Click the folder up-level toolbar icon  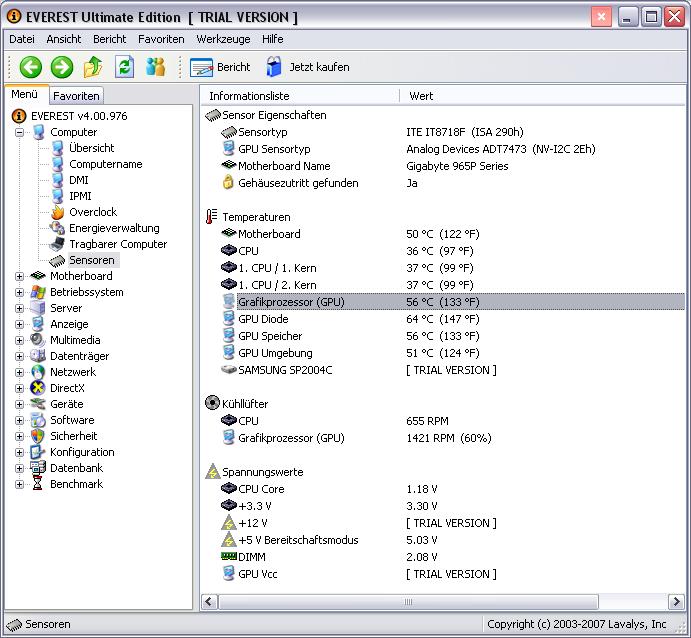click(x=93, y=67)
